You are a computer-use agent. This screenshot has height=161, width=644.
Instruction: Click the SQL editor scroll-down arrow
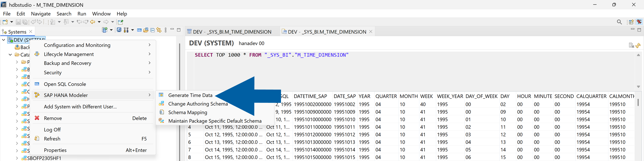[x=638, y=87]
